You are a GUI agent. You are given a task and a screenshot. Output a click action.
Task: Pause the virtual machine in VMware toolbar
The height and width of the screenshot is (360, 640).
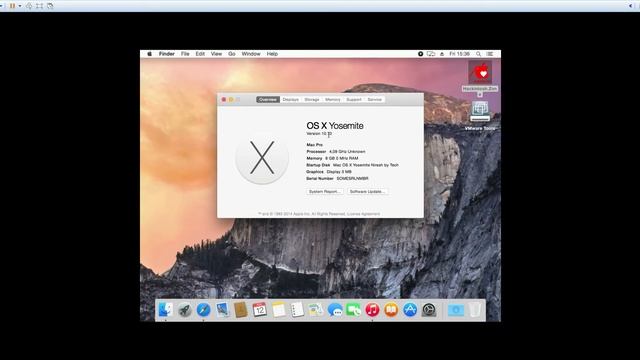point(12,6)
